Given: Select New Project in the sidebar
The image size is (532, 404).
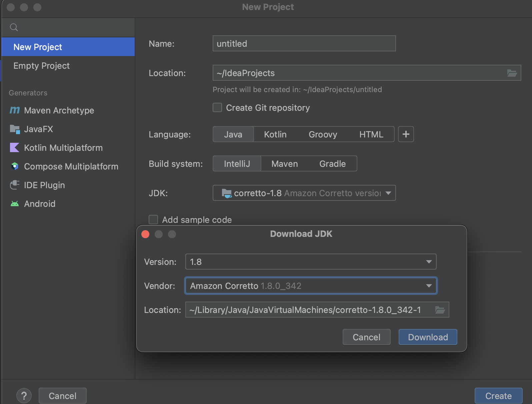Looking at the screenshot, I should pyautogui.click(x=68, y=47).
